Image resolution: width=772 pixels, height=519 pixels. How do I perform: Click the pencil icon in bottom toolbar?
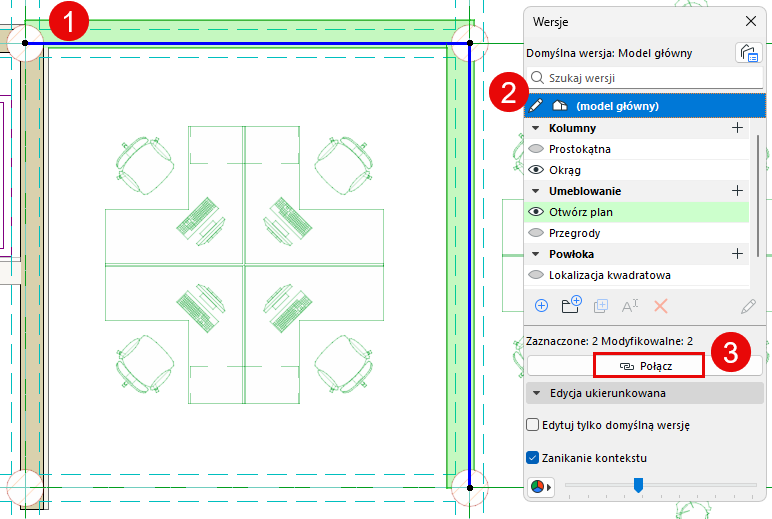[748, 306]
